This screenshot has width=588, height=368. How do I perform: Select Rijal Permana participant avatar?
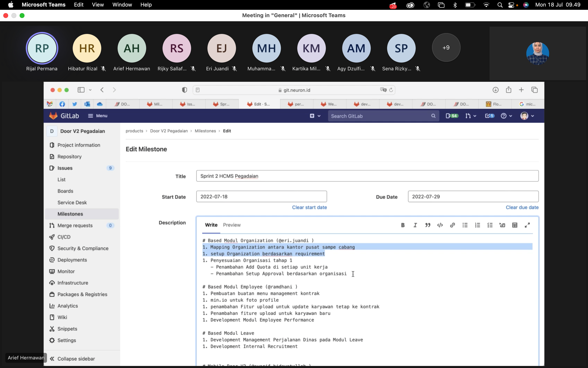tap(42, 48)
